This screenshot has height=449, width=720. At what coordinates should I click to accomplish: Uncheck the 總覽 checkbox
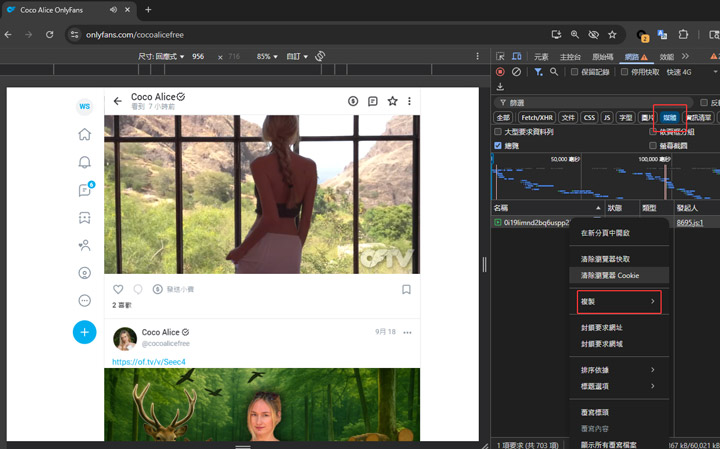499,145
